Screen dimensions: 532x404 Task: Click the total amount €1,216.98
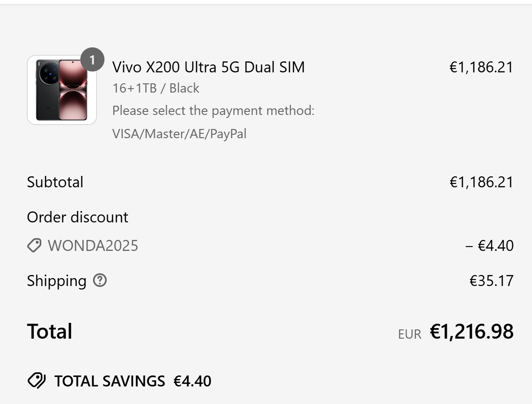(471, 332)
